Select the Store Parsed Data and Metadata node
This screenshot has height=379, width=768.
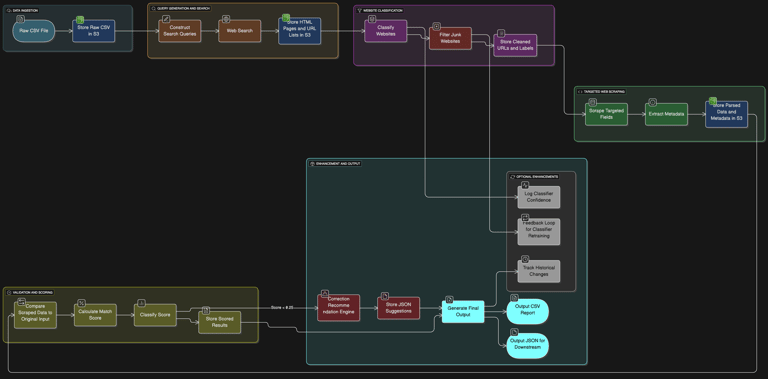[726, 114]
